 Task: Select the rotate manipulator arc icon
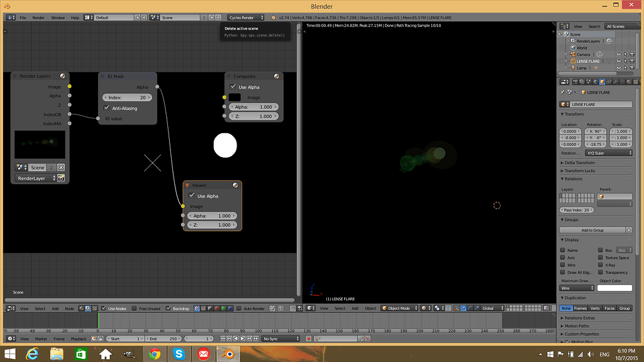coord(469,308)
